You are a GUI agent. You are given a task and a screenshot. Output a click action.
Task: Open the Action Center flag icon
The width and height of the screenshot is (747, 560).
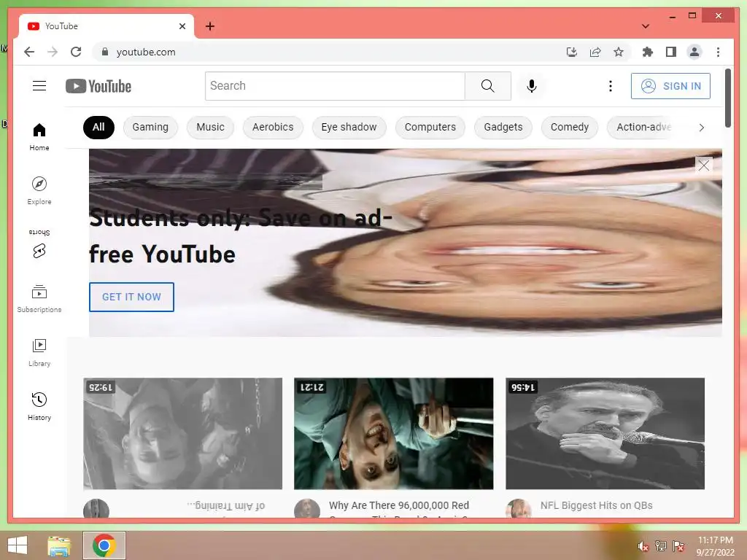point(678,546)
